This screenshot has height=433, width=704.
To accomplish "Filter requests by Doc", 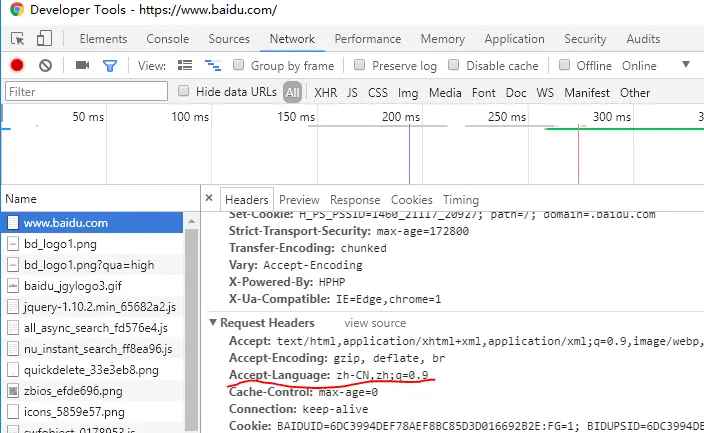I will pos(516,93).
